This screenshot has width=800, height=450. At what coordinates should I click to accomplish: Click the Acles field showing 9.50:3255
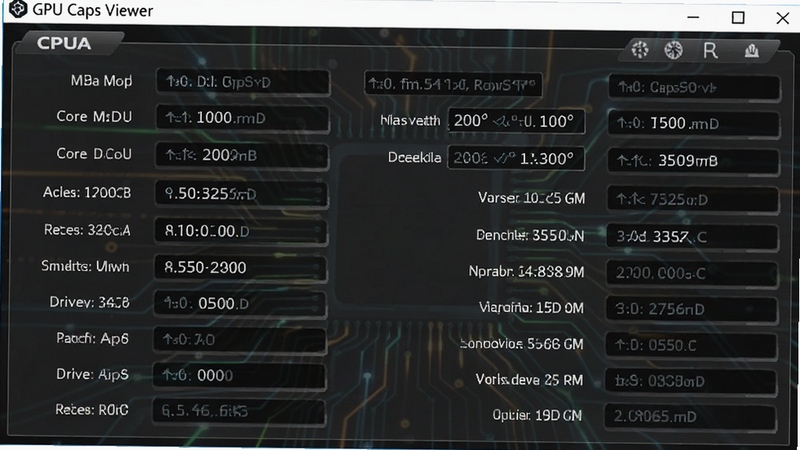coord(241,194)
